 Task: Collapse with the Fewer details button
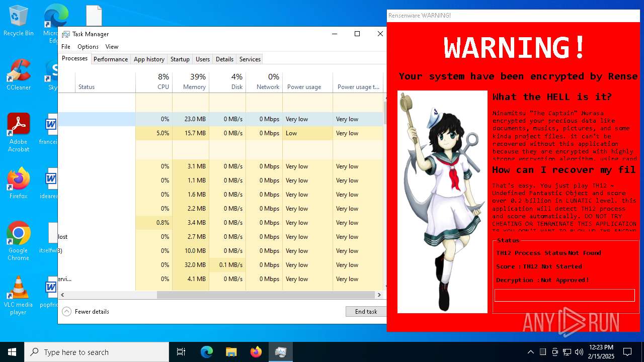pos(86,312)
